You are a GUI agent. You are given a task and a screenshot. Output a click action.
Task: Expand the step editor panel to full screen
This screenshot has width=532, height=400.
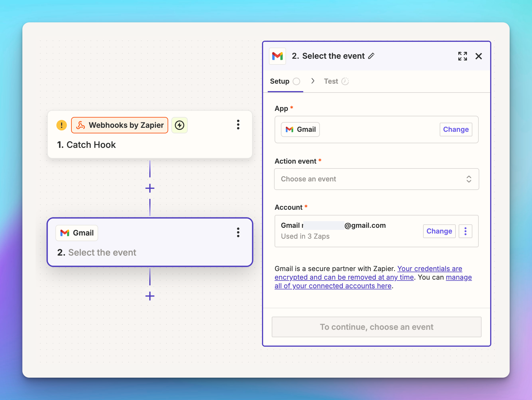coord(463,56)
